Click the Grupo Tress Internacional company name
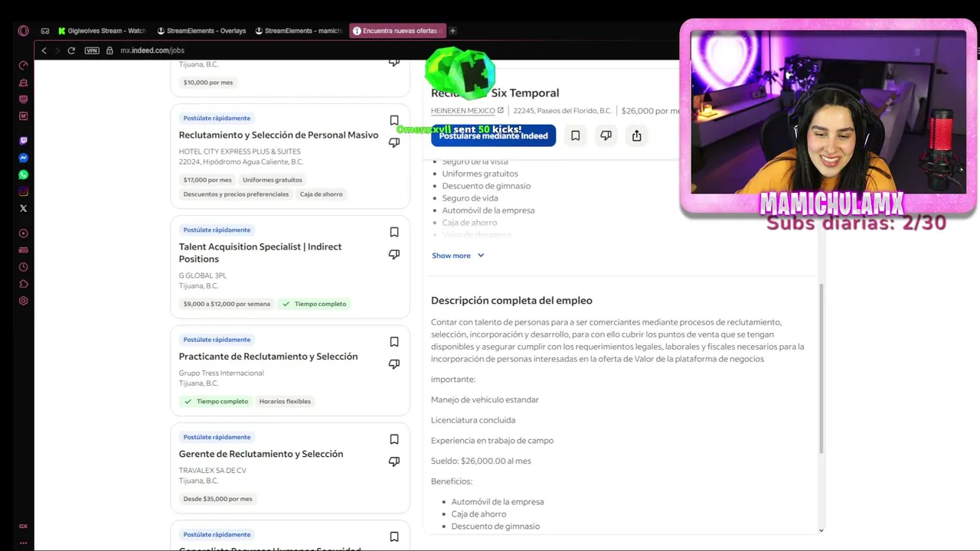 pyautogui.click(x=221, y=373)
